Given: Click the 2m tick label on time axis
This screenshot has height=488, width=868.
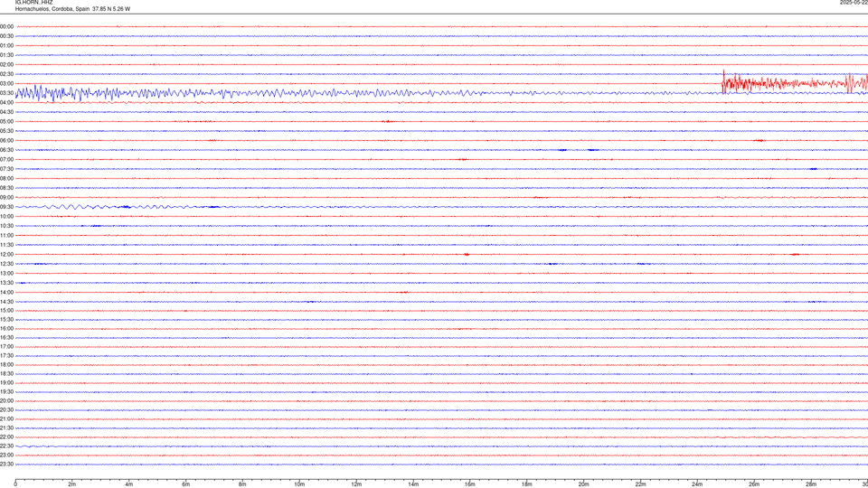Looking at the screenshot, I should [x=72, y=484].
